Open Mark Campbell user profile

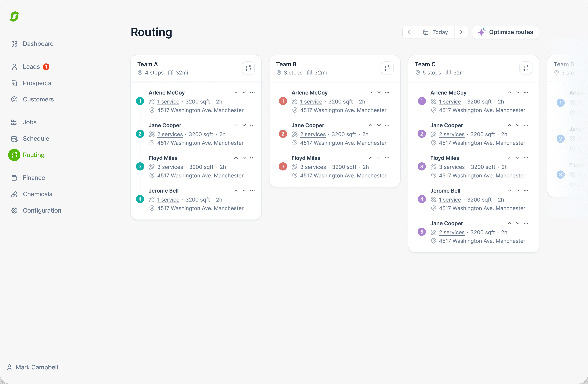[x=36, y=367]
